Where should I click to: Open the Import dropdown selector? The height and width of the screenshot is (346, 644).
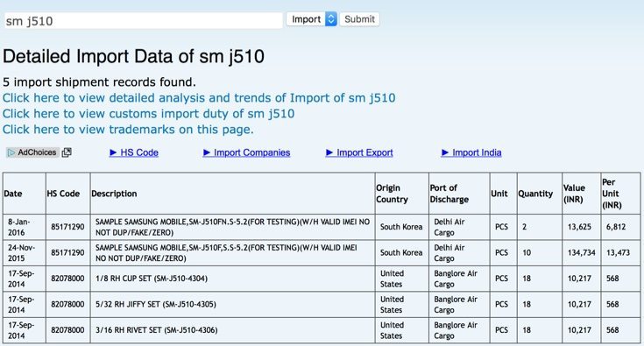(312, 19)
